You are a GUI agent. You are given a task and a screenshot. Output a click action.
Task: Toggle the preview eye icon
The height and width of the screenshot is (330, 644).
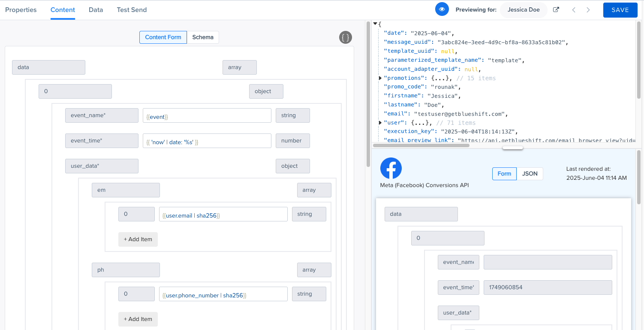tap(442, 9)
